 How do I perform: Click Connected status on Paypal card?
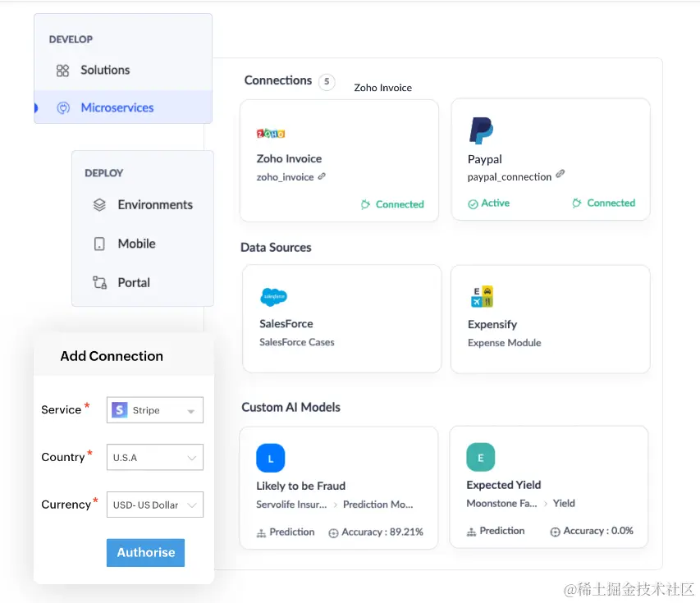coord(611,203)
